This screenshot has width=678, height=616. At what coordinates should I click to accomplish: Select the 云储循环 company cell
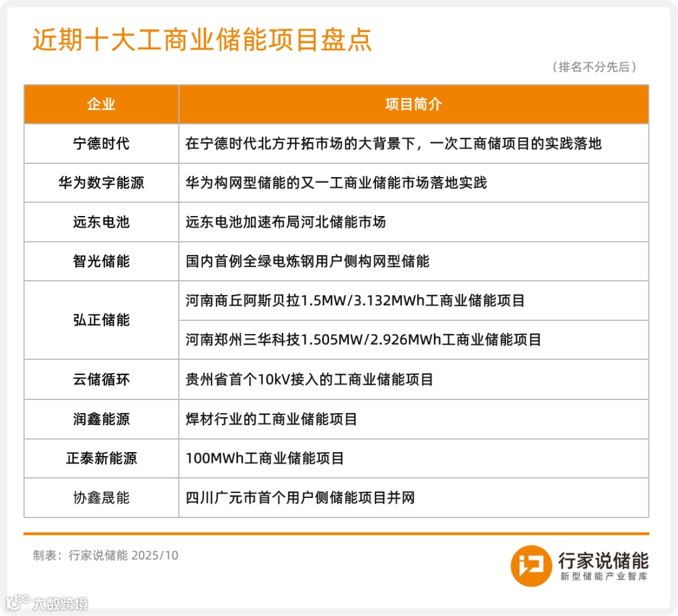pyautogui.click(x=101, y=379)
